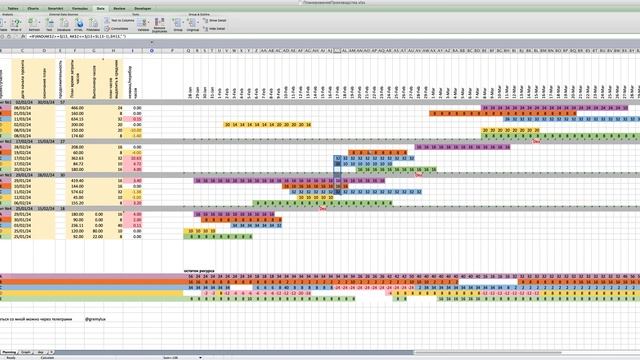
Task: Click the Group rows icon
Action: click(x=178, y=23)
